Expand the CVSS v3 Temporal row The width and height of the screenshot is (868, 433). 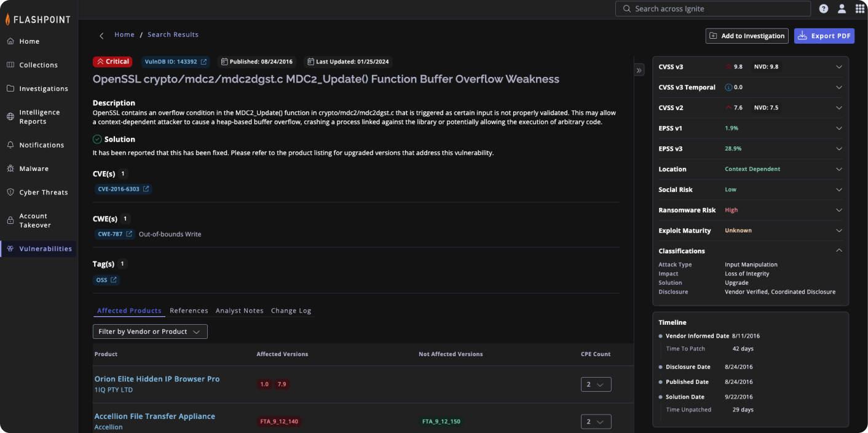coord(839,87)
